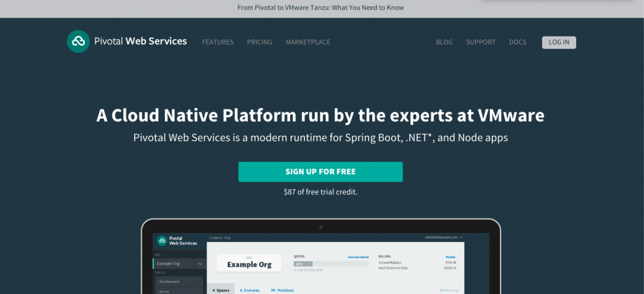Click Increase Quota link in the mockup
Screen dimensions: 644x294
[358, 257]
